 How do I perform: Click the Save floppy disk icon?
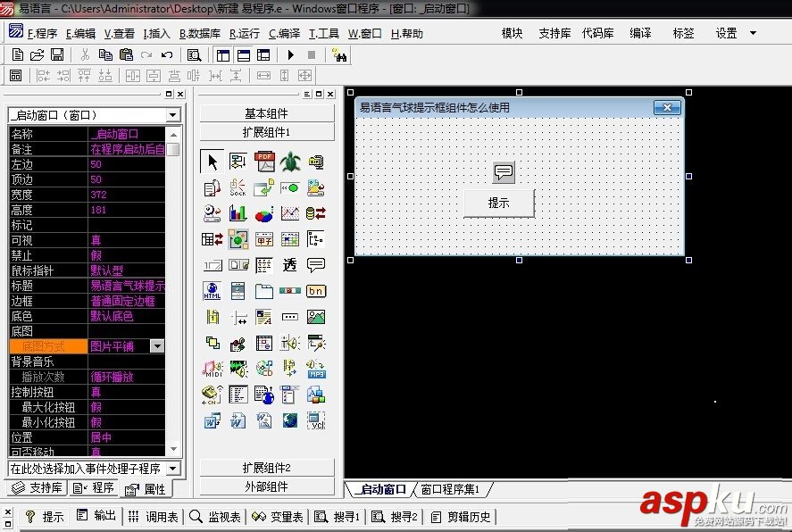tap(57, 55)
